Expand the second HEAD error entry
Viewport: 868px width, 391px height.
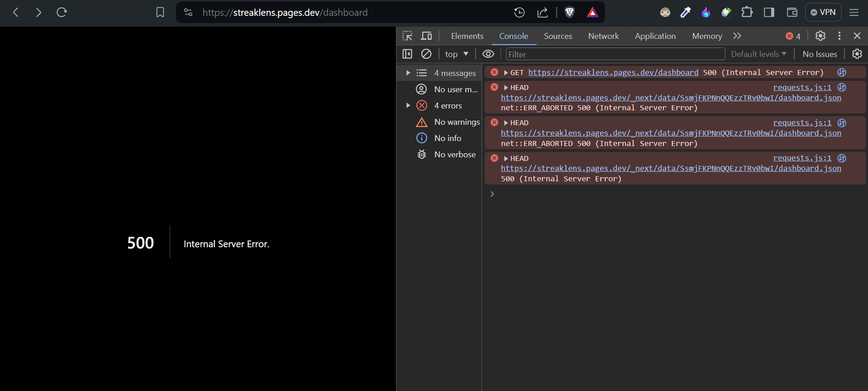click(x=506, y=123)
